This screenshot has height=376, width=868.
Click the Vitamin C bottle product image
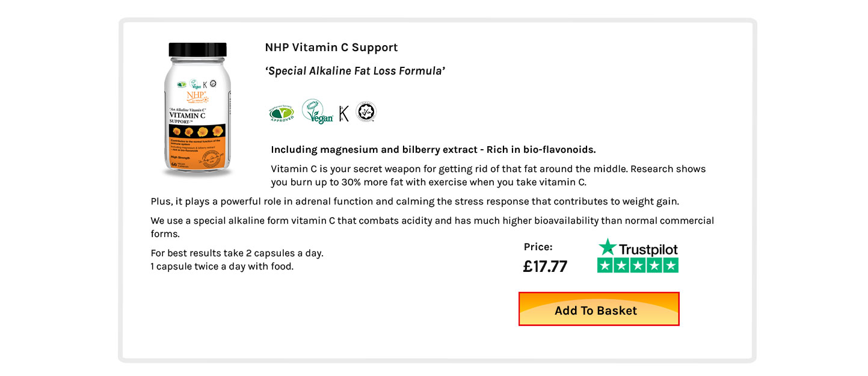pos(198,110)
